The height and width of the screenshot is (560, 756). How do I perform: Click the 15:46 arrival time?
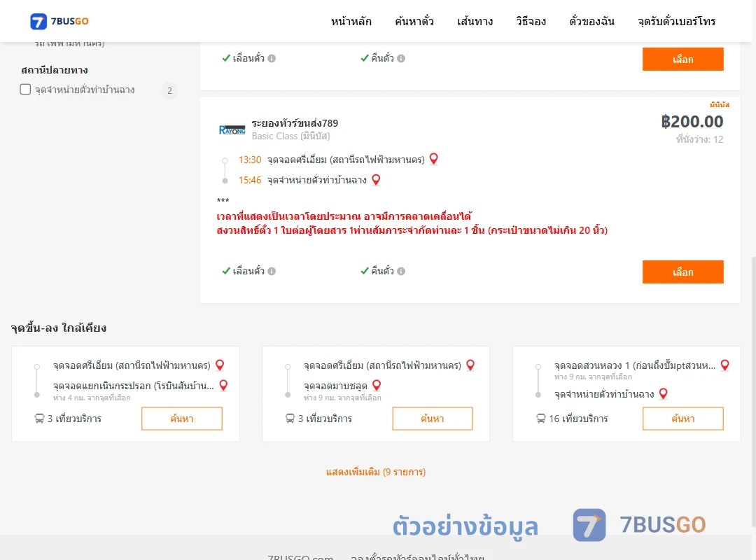pyautogui.click(x=250, y=180)
